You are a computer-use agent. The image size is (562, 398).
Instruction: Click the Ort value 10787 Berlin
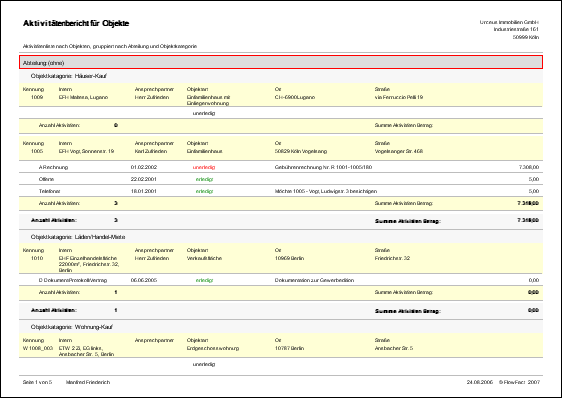point(289,348)
